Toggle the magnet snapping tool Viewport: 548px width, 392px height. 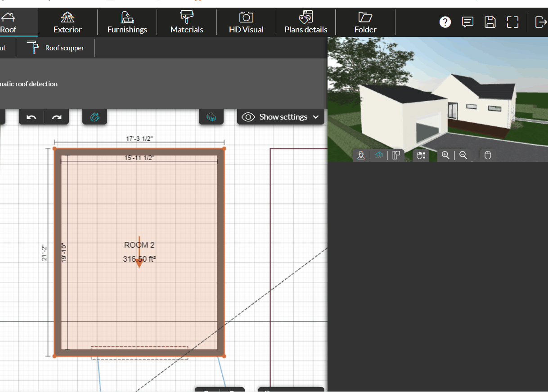(x=94, y=116)
